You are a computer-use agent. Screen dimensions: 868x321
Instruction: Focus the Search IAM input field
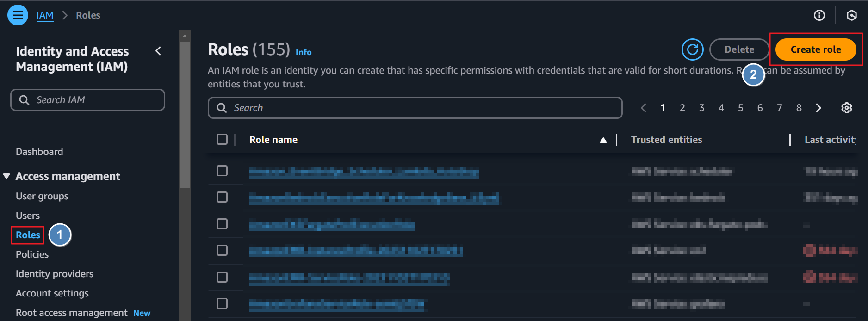point(87,100)
